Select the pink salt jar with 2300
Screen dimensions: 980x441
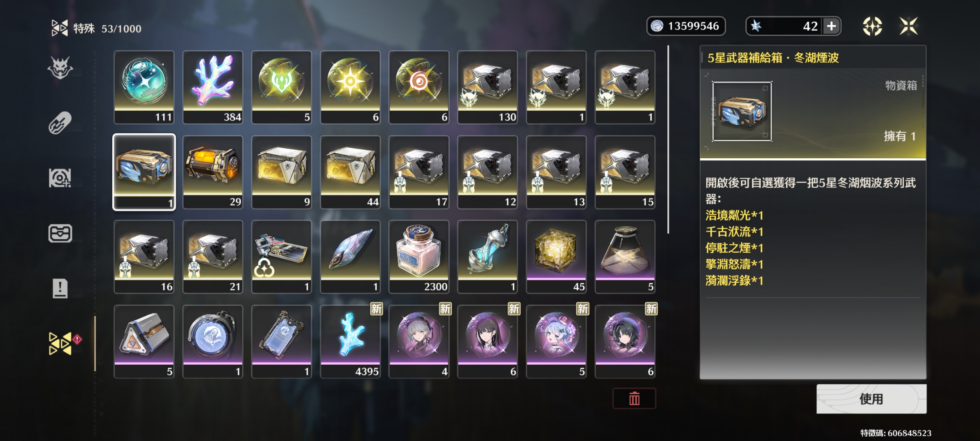point(419,257)
